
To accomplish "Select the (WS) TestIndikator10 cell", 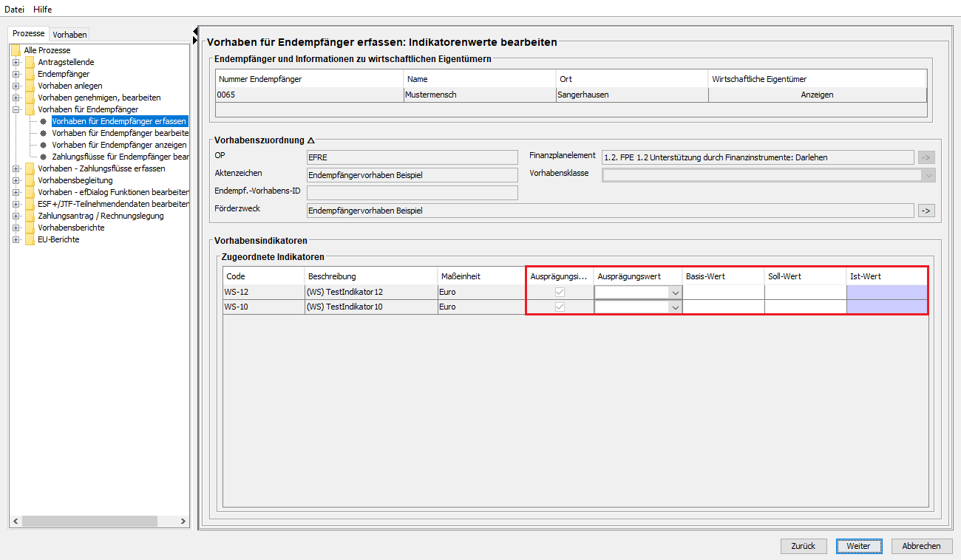I will tap(371, 307).
